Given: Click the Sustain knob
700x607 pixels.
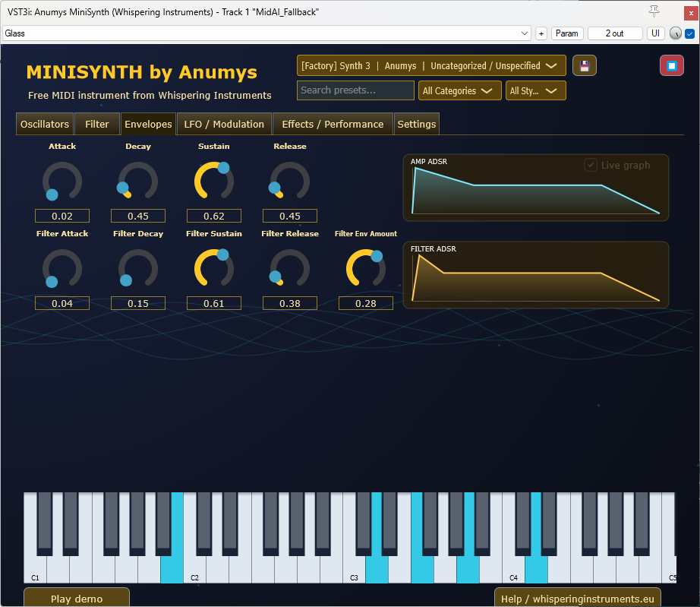Looking at the screenshot, I should point(214,182).
